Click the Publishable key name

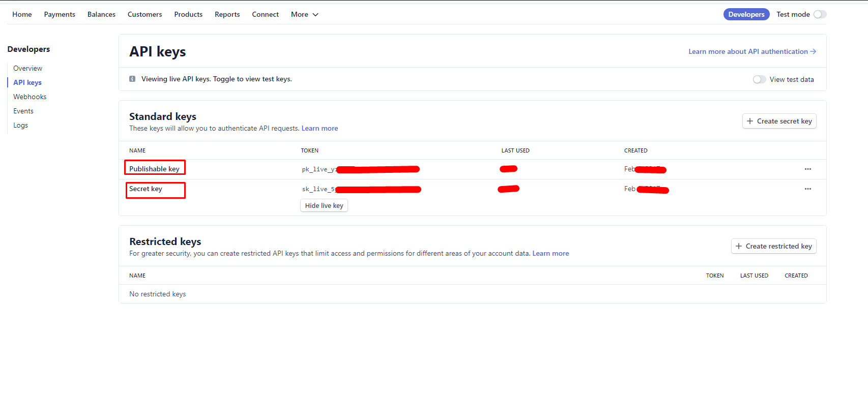(x=154, y=169)
